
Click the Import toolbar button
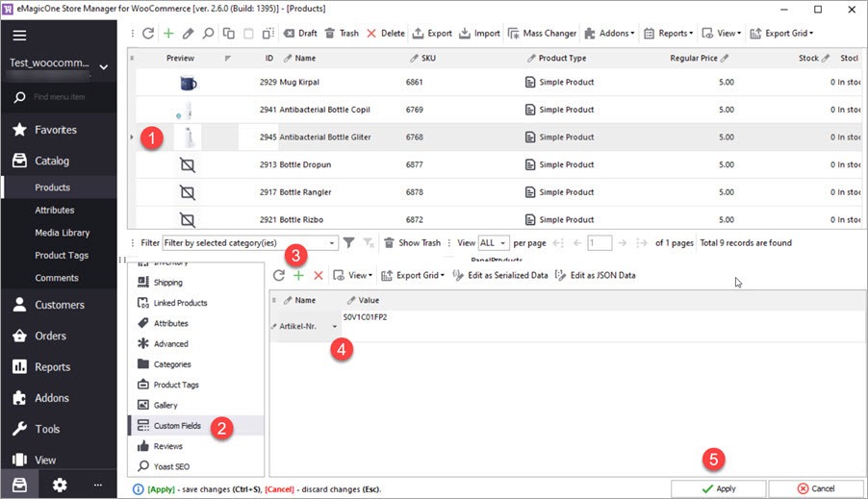click(479, 33)
